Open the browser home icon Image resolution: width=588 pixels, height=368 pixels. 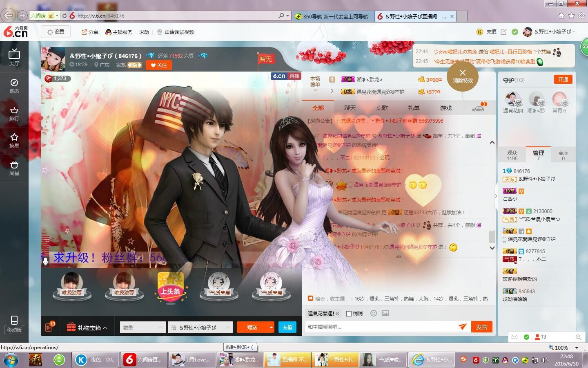[561, 16]
